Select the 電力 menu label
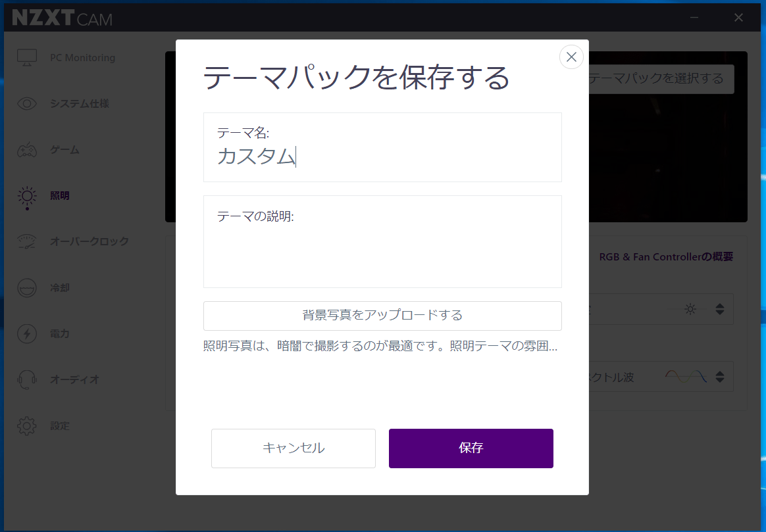766x532 pixels. click(60, 334)
